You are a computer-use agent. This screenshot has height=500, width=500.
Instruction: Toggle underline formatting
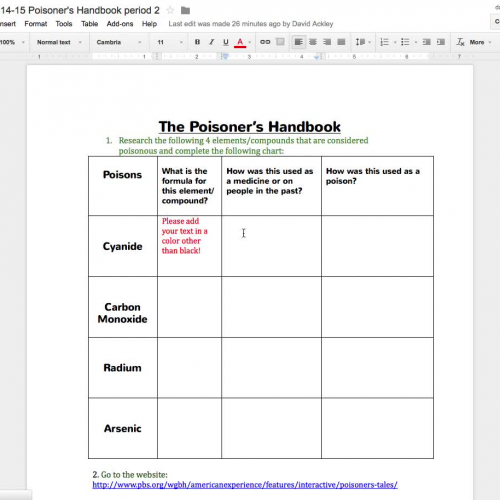[226, 42]
